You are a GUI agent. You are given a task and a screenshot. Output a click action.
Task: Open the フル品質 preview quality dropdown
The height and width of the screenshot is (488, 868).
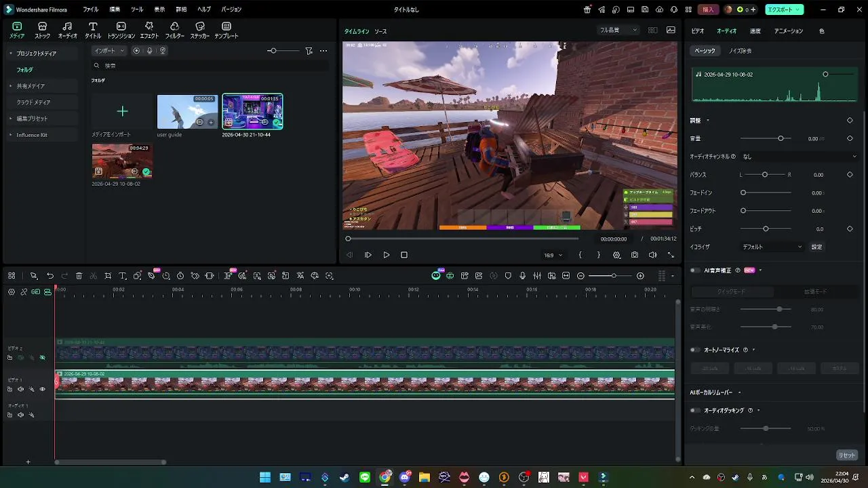coord(618,30)
